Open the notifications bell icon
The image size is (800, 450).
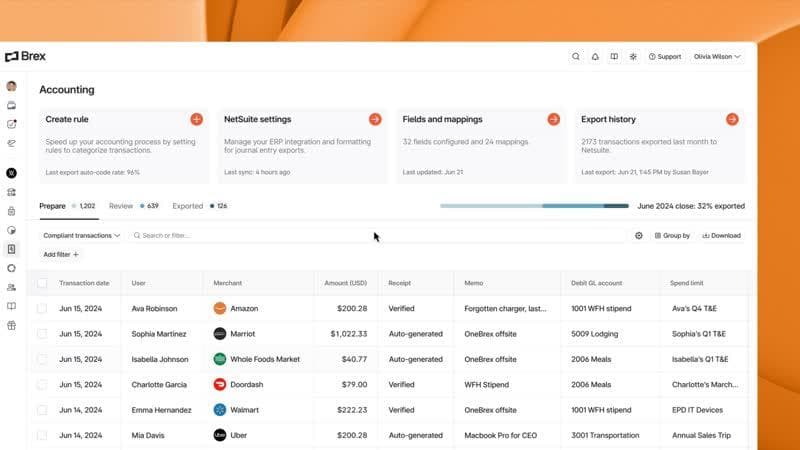tap(595, 57)
